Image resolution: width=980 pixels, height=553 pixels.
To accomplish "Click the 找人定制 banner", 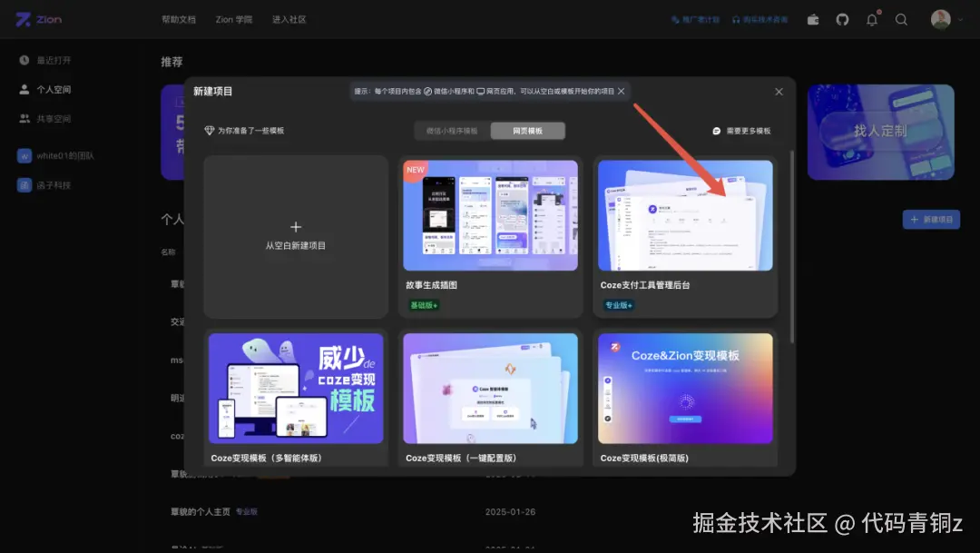I will click(880, 132).
